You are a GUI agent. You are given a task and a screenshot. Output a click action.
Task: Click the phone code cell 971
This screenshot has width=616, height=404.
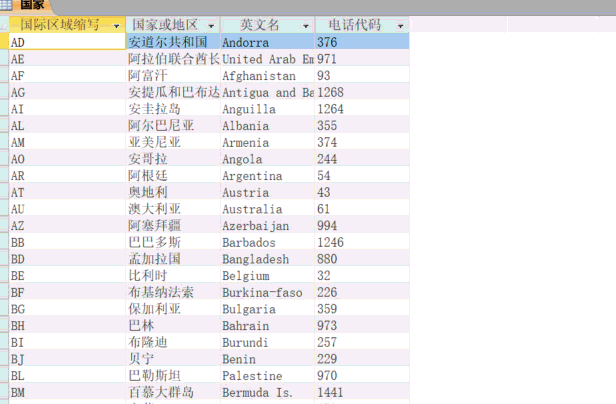coord(362,59)
